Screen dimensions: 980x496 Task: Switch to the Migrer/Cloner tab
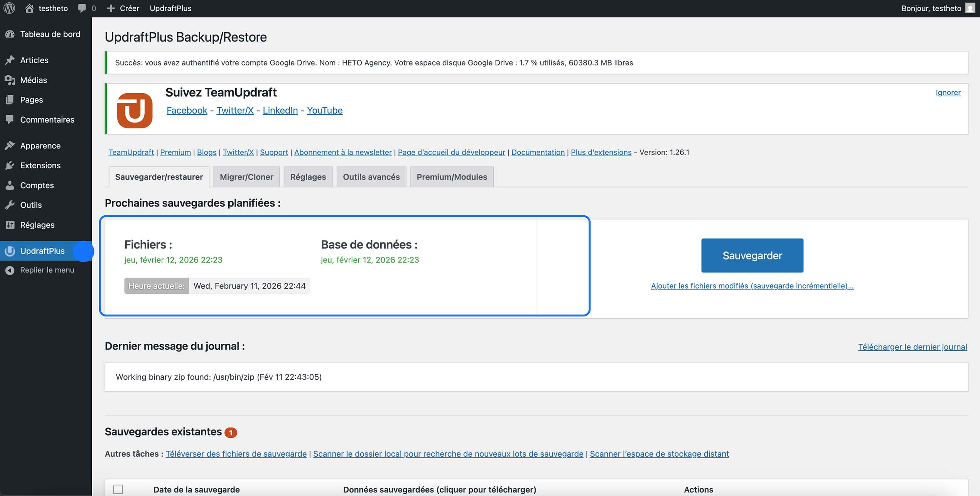tap(246, 177)
